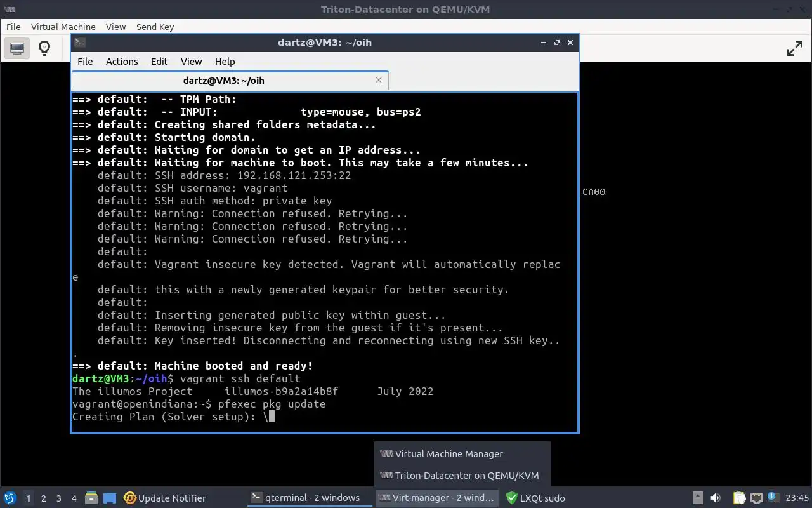Viewport: 812px width, 508px height.
Task: Click the virt-manager window title icon
Action: click(x=9, y=9)
